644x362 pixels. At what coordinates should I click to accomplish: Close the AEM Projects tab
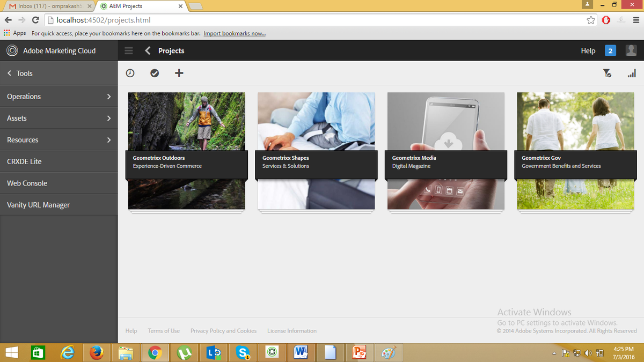(x=180, y=6)
